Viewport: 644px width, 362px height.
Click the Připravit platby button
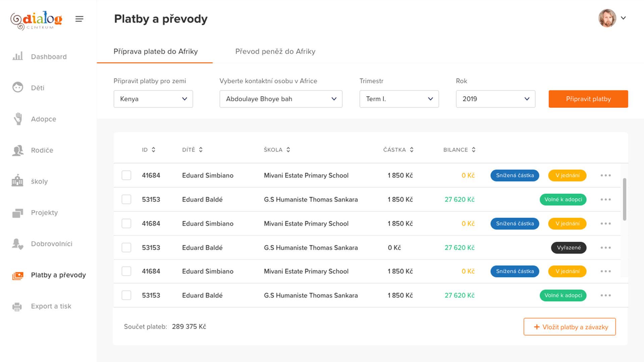[x=588, y=99]
